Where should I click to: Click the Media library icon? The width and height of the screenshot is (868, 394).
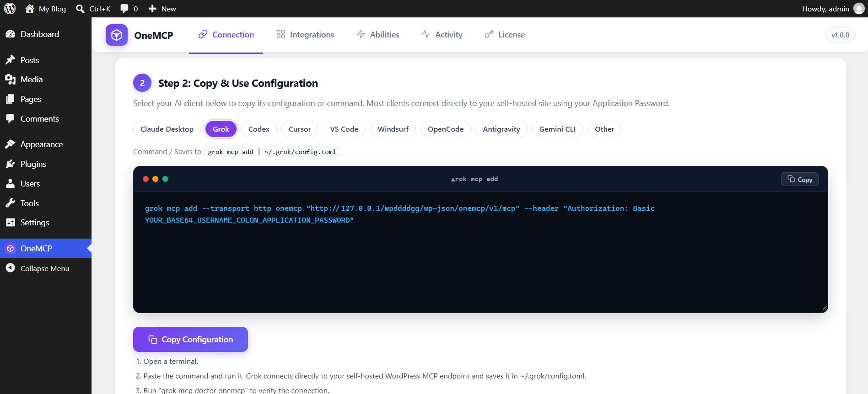(x=10, y=80)
